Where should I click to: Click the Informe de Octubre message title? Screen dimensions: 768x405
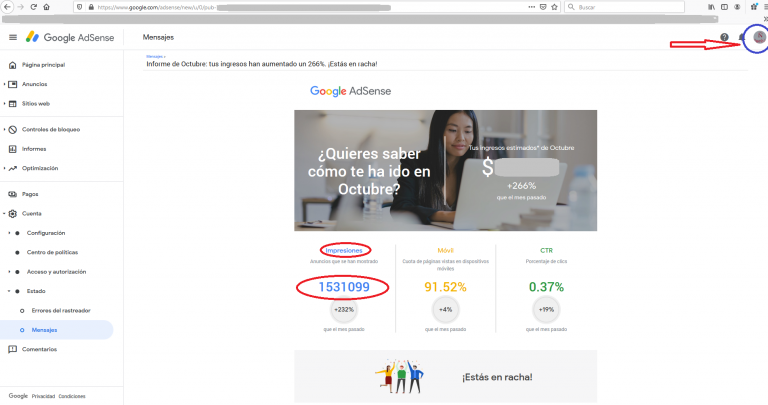(262, 64)
